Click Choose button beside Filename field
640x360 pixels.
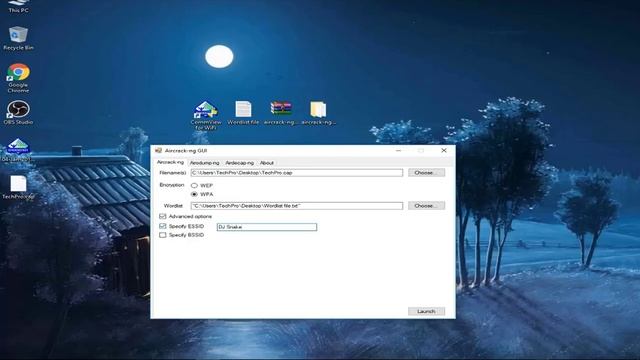coord(426,173)
